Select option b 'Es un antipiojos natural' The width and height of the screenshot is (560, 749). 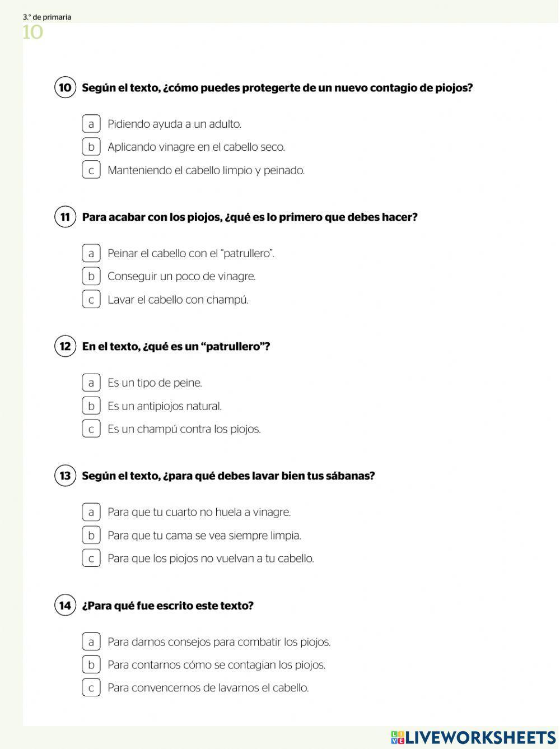point(91,406)
